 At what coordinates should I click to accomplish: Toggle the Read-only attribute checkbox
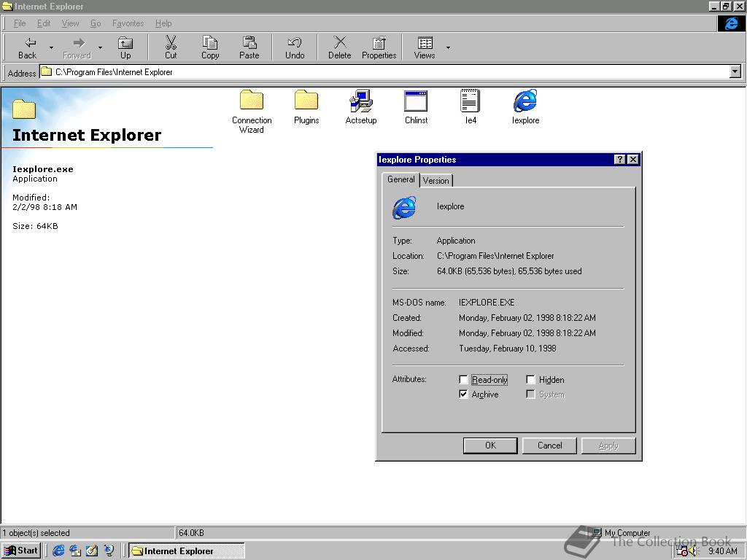click(463, 379)
